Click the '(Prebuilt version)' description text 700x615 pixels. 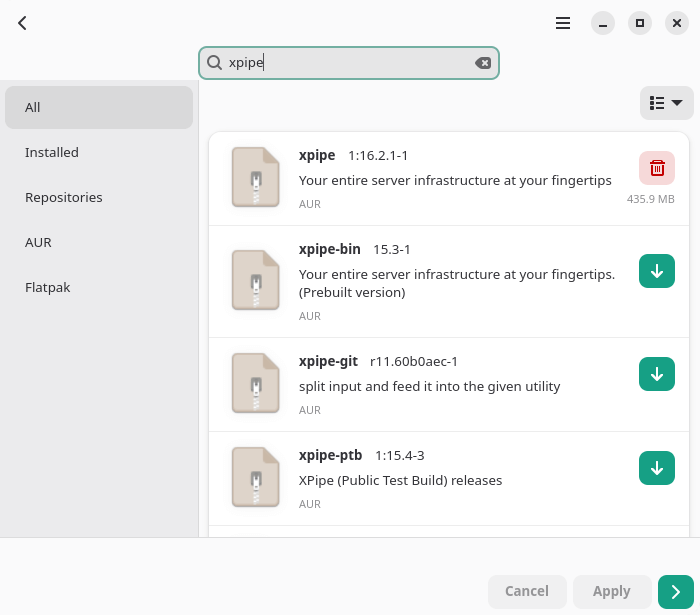(x=352, y=293)
